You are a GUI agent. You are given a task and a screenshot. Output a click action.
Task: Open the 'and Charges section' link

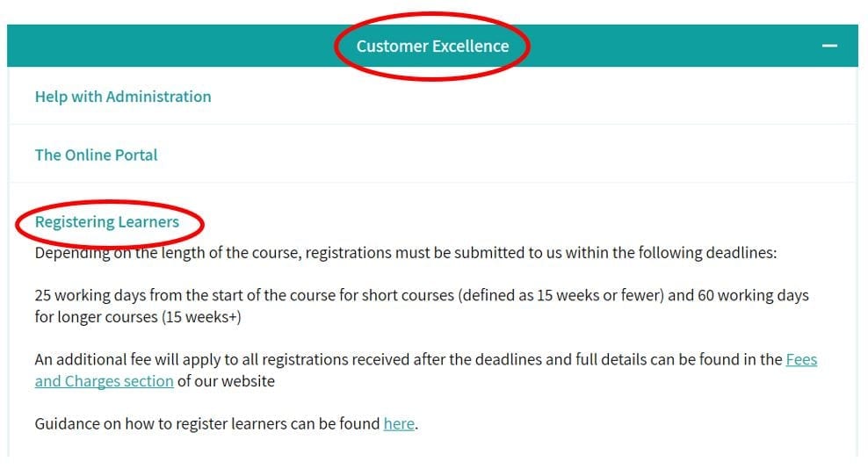click(104, 381)
